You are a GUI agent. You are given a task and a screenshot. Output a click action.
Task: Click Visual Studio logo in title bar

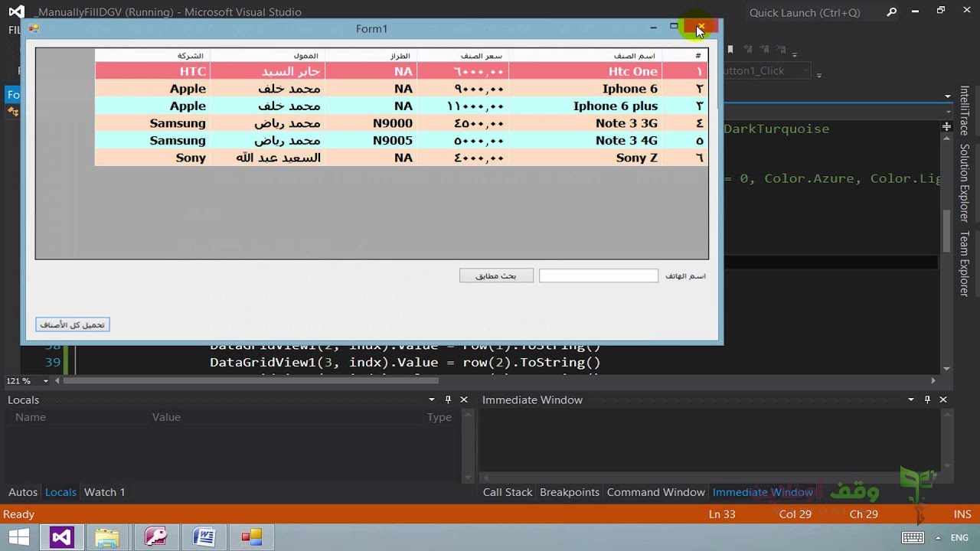point(15,11)
